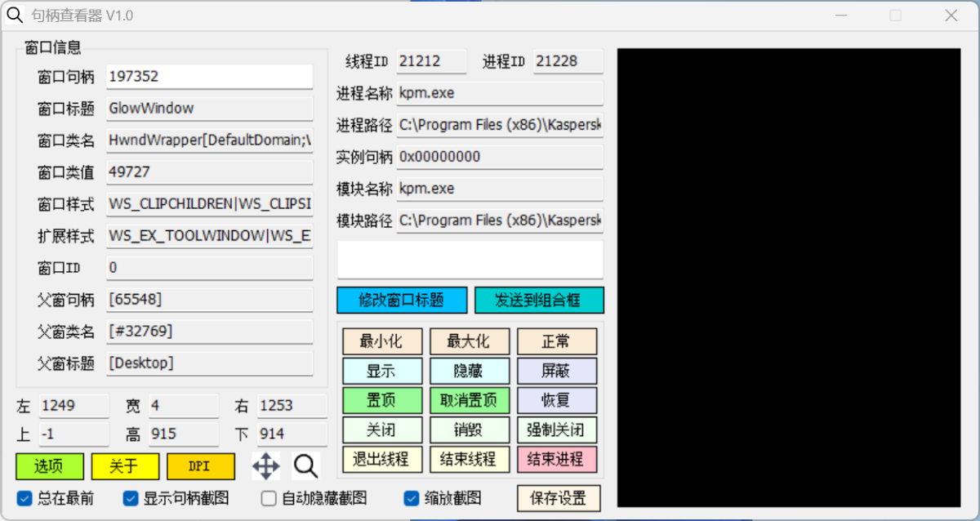Click the 扩展样式 WS_EX_TOOLWINDOW field
The image size is (980, 521).
210,236
